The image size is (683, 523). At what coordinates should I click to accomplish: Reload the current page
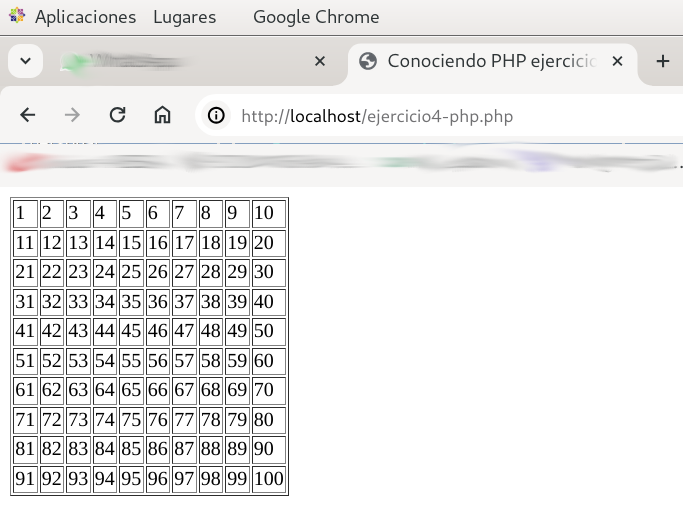point(117,115)
